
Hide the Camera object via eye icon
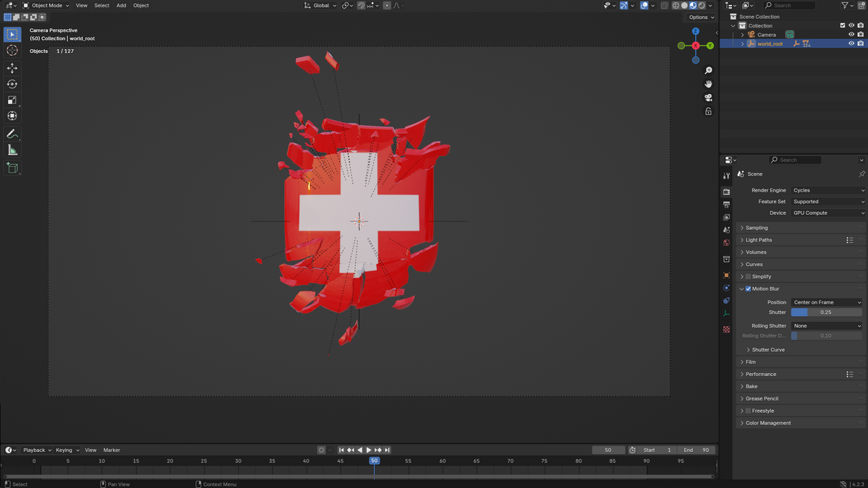tap(851, 35)
